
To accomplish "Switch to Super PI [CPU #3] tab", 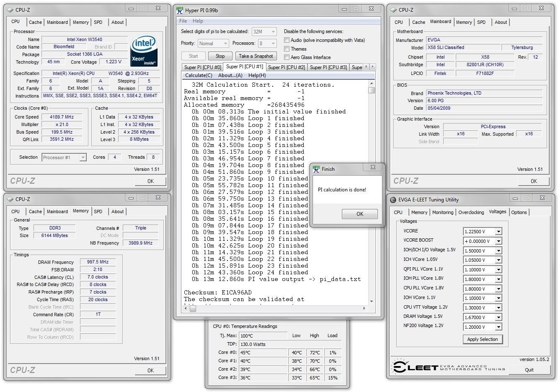I will click(x=328, y=67).
